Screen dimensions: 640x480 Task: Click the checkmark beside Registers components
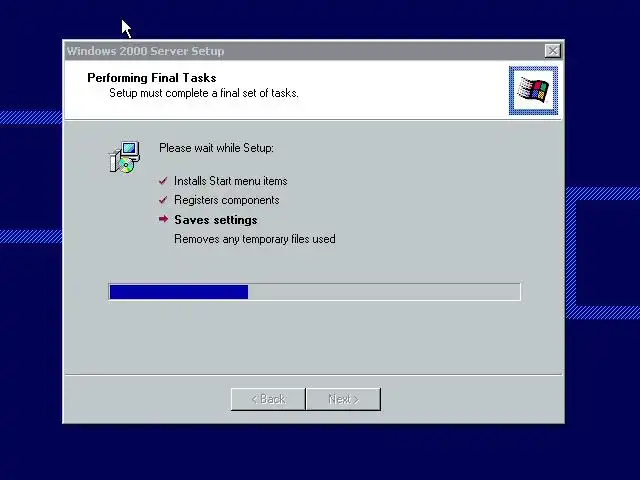point(163,200)
